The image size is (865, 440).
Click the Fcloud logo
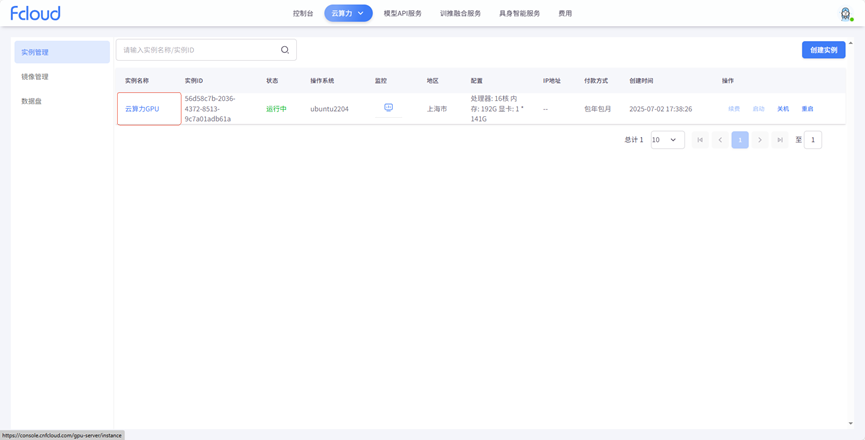[35, 13]
